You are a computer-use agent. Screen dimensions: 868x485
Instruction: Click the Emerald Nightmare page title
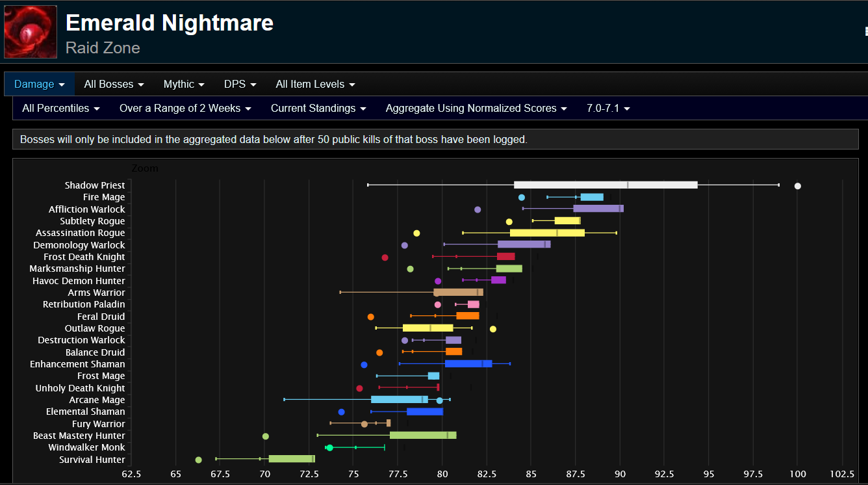(x=170, y=23)
